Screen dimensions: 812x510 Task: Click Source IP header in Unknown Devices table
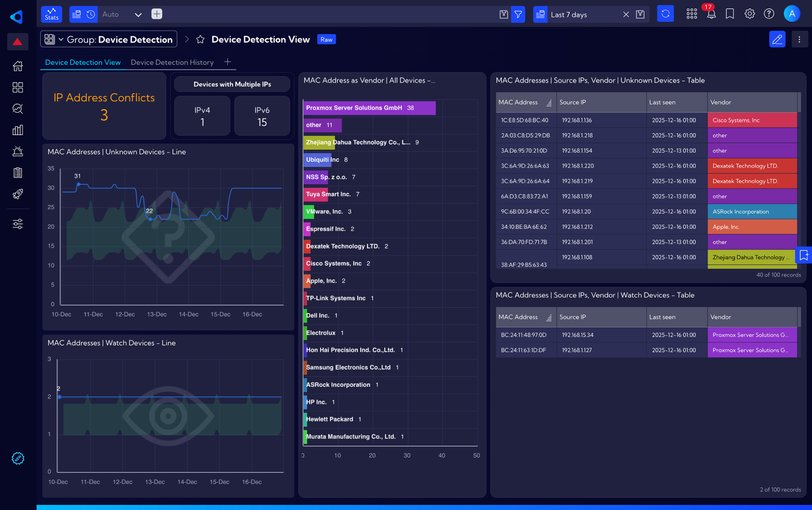601,102
